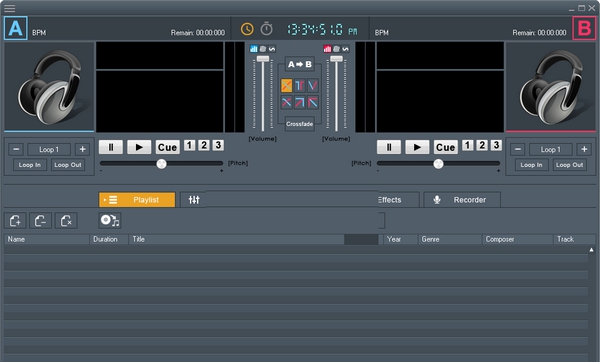Pause deck B playback
Screen dimensions: 600x362
click(389, 147)
